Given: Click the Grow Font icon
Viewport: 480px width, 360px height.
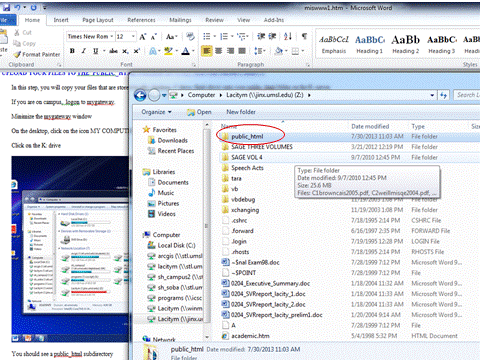Looking at the screenshot, I should tap(143, 37).
